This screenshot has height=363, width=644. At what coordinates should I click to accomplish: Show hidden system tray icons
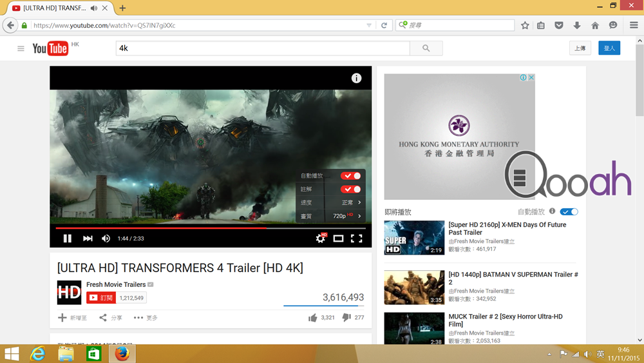tap(549, 354)
